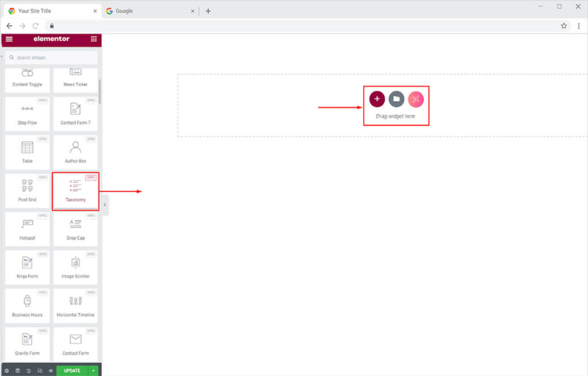Open the Elementor hamburger menu
The width and height of the screenshot is (588, 376).
coord(9,39)
